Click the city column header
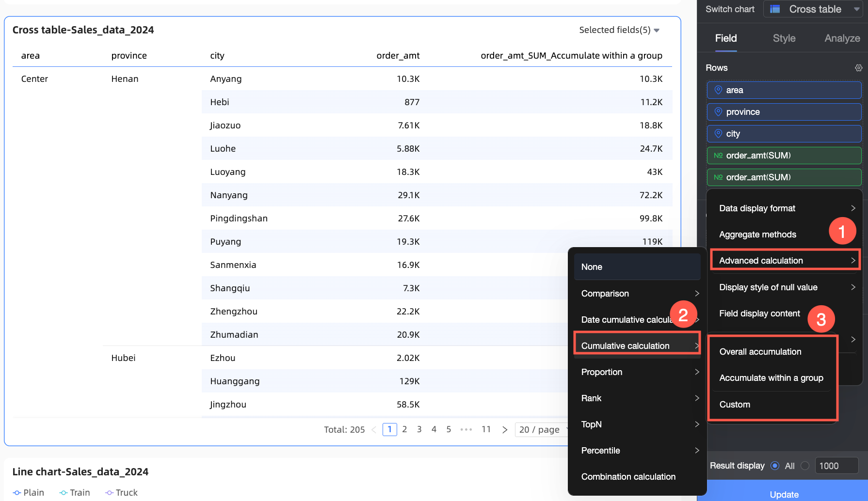 point(217,56)
